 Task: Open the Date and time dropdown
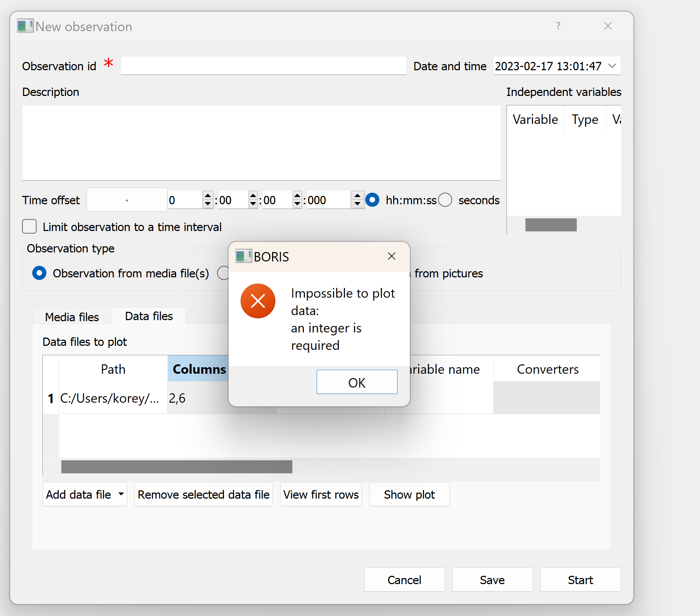(612, 66)
